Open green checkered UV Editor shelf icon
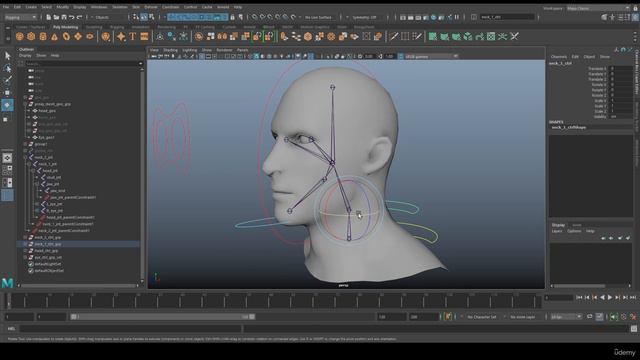Viewport: 640px width, 360px height. click(491, 37)
